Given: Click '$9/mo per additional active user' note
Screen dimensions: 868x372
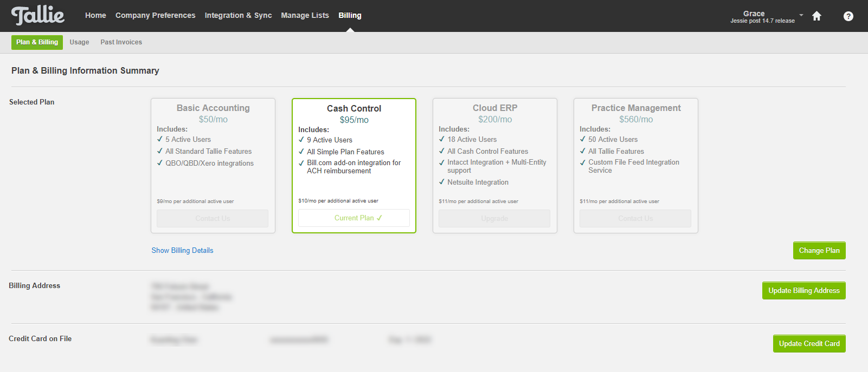Looking at the screenshot, I should coord(195,201).
